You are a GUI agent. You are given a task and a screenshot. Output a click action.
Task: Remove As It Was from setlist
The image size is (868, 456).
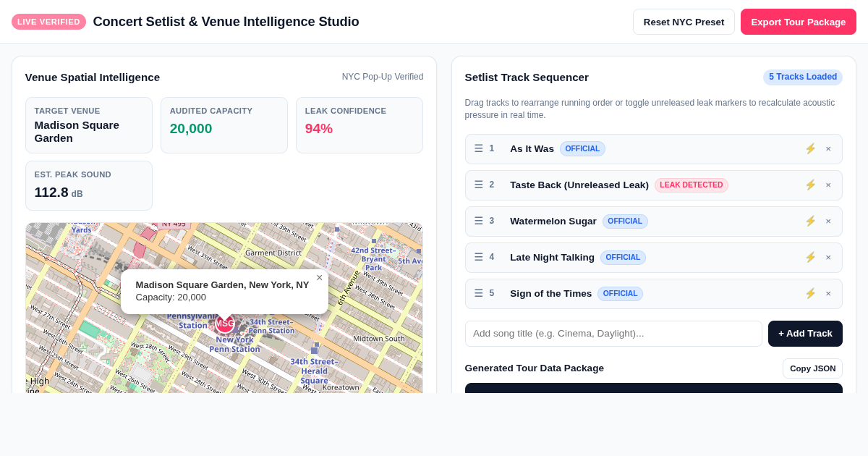828,148
